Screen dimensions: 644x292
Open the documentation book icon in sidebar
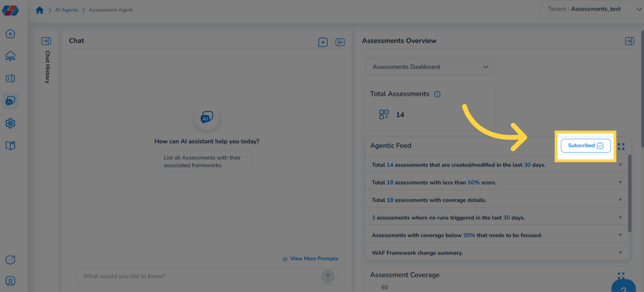point(10,145)
